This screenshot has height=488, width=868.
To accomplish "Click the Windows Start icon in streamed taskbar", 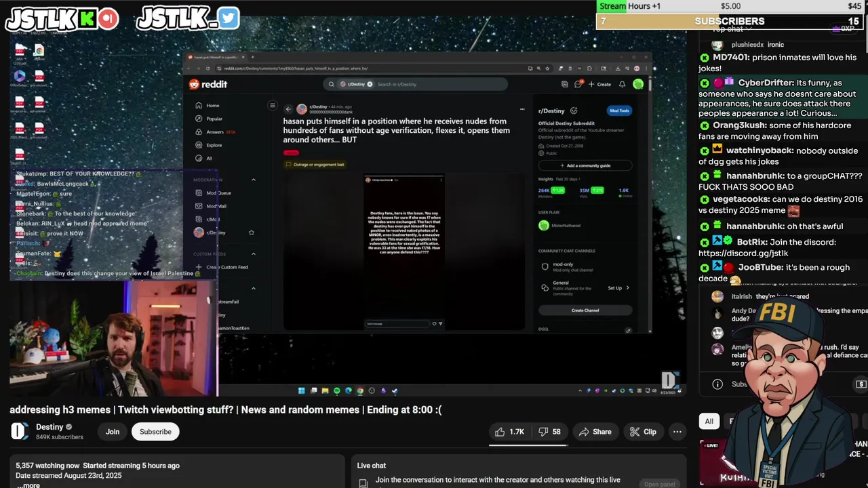I will click(x=301, y=390).
